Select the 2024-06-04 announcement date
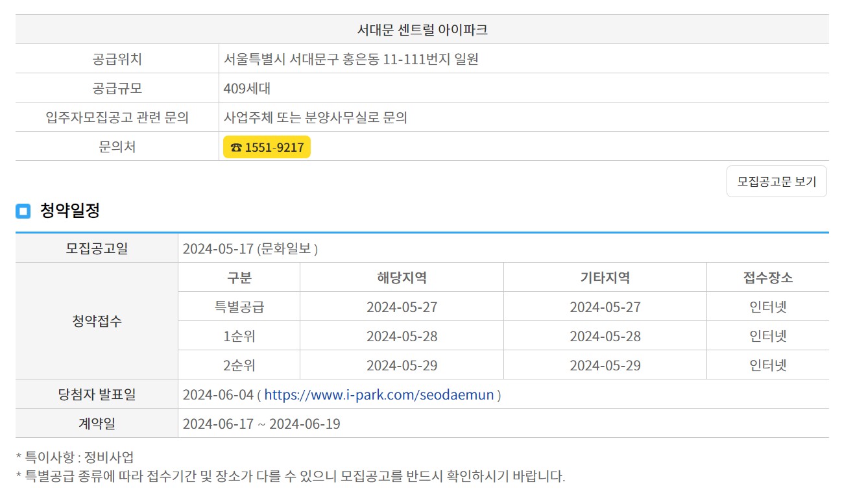 tap(219, 394)
